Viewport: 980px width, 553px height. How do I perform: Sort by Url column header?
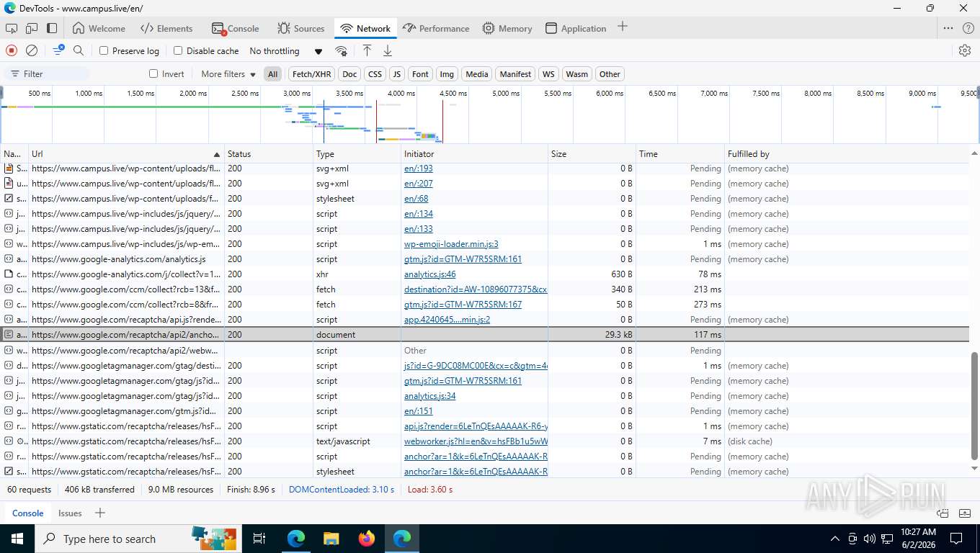126,154
